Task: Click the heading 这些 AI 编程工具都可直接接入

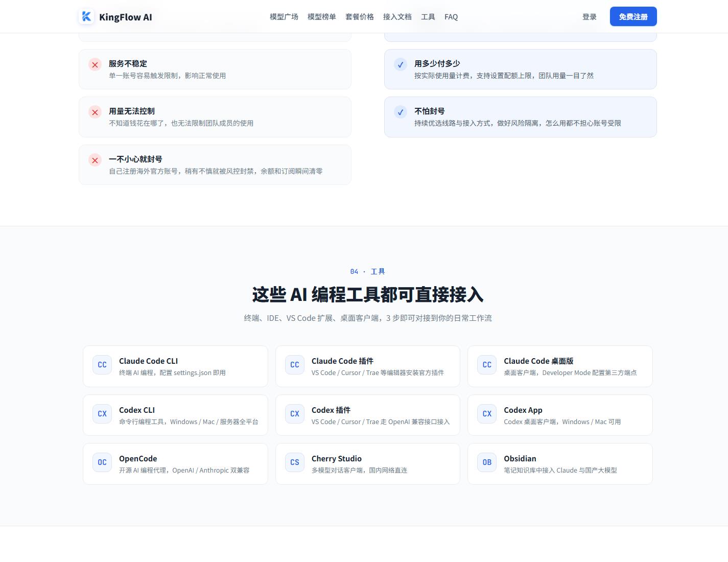Action: [x=368, y=294]
